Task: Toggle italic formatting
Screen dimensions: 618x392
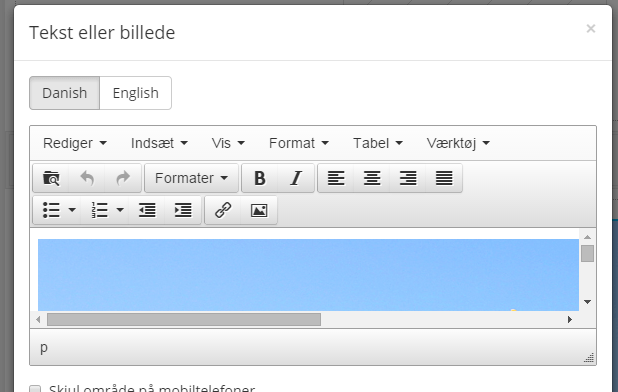Action: pyautogui.click(x=296, y=178)
